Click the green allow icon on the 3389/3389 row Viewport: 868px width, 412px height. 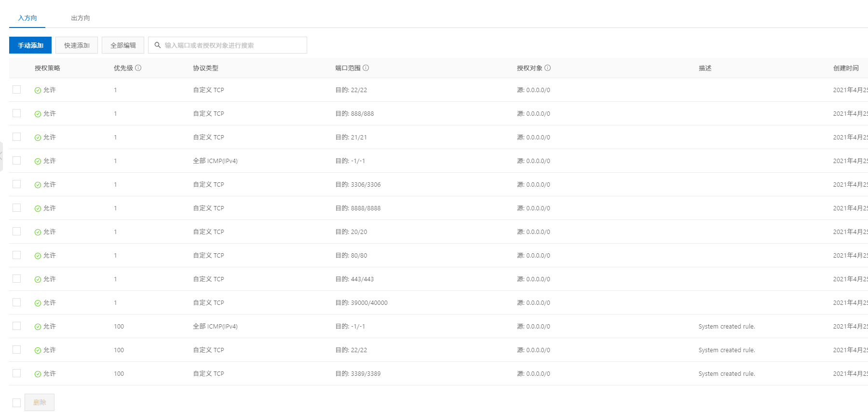38,374
